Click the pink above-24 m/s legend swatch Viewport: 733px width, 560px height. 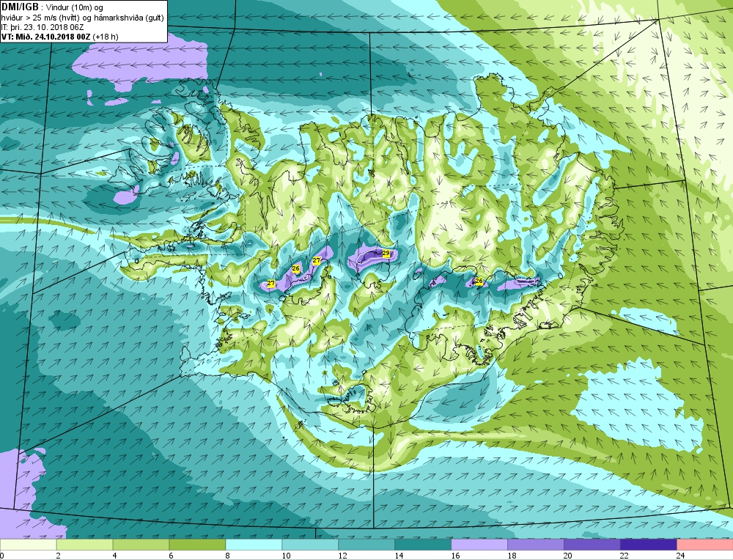705,545
